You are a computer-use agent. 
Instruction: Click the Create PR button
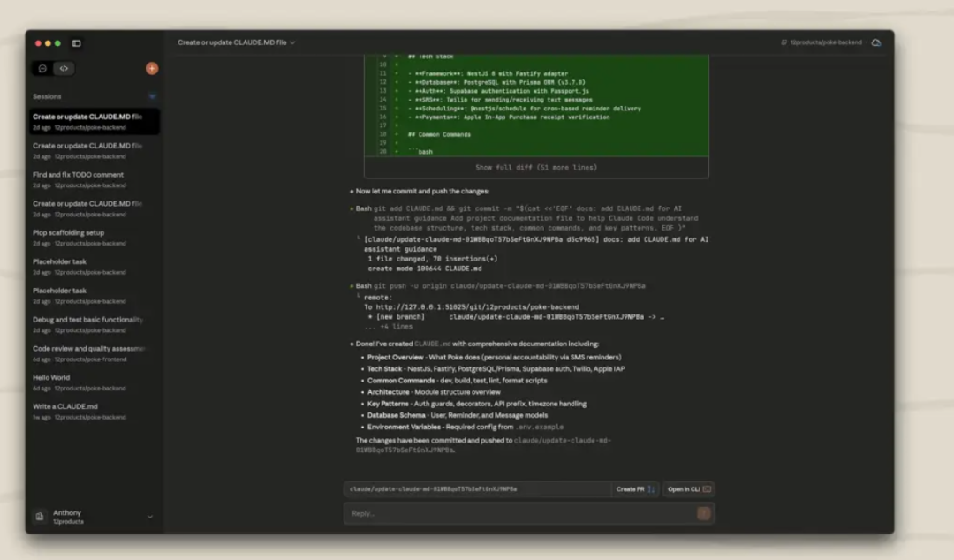(x=634, y=488)
